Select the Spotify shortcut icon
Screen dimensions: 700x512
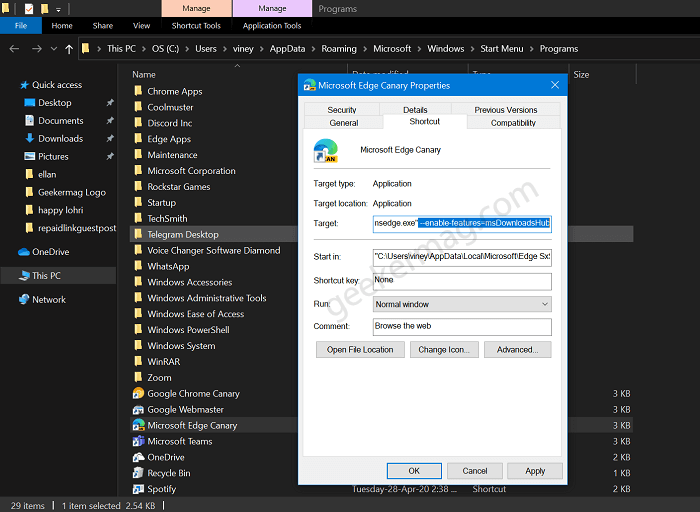pos(138,489)
